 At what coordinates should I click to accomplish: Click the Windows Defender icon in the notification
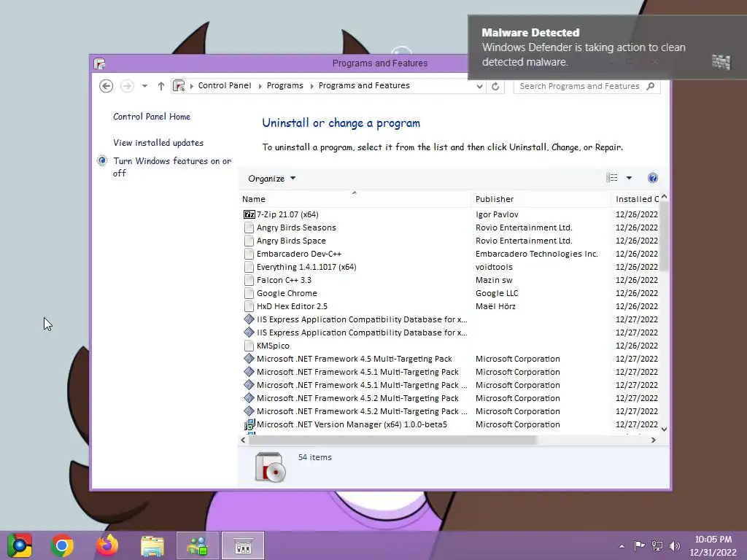(x=721, y=62)
